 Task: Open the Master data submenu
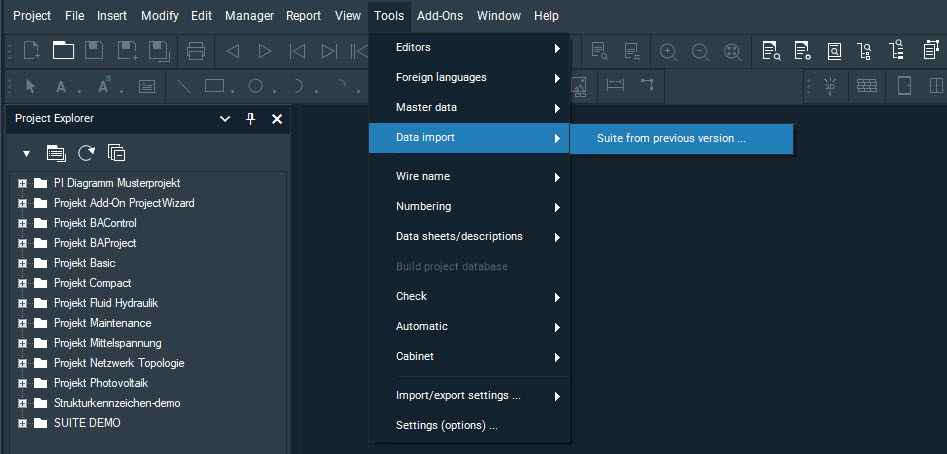(x=469, y=108)
